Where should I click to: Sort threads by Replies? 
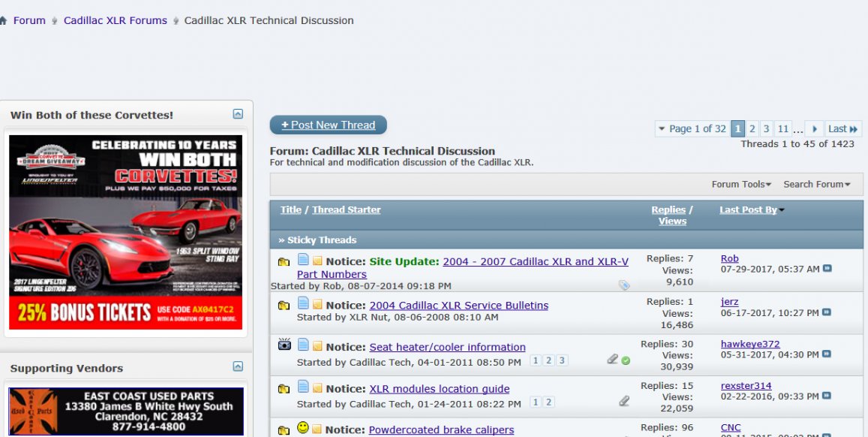pos(668,209)
